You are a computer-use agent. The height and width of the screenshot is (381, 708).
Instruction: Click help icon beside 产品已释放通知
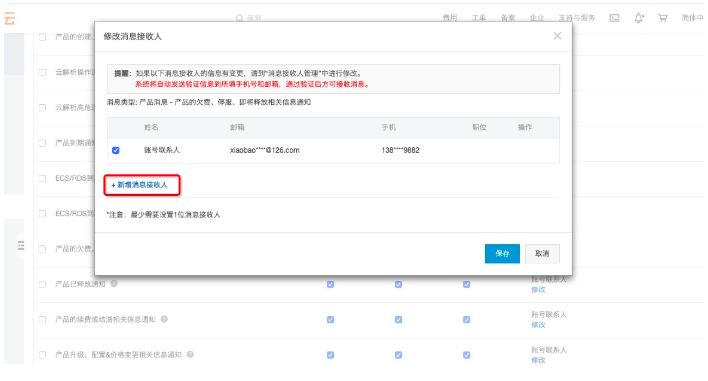pos(114,283)
